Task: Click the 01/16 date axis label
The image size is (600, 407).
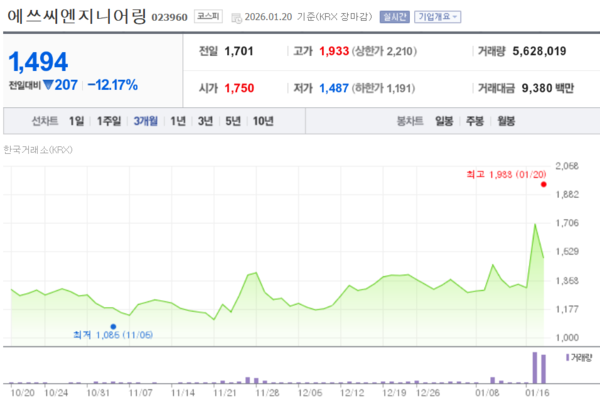Action: tap(537, 393)
